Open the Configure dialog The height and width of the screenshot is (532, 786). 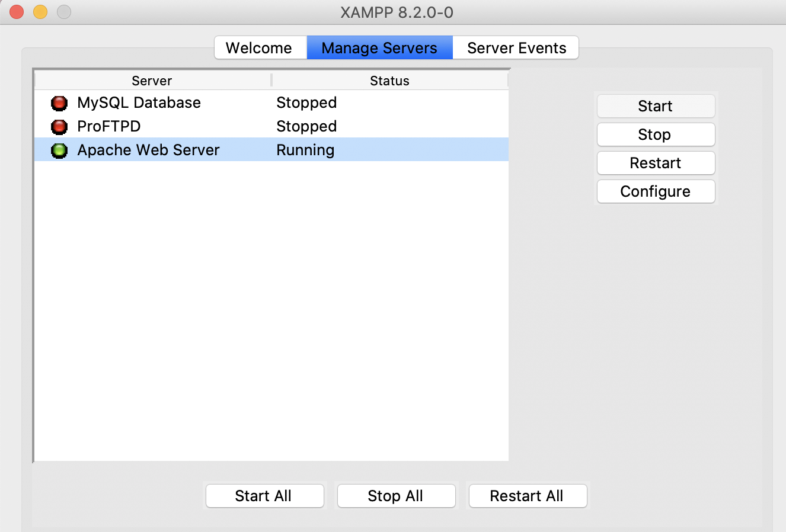pos(656,191)
